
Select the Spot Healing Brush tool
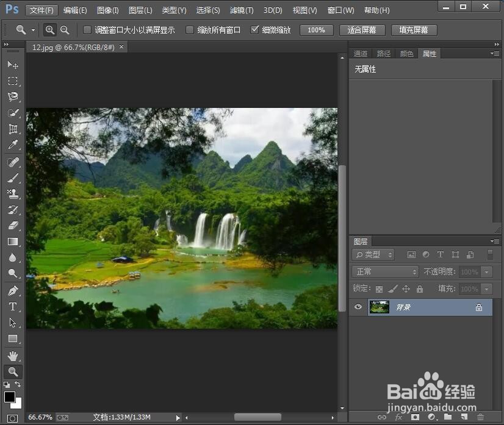13,162
